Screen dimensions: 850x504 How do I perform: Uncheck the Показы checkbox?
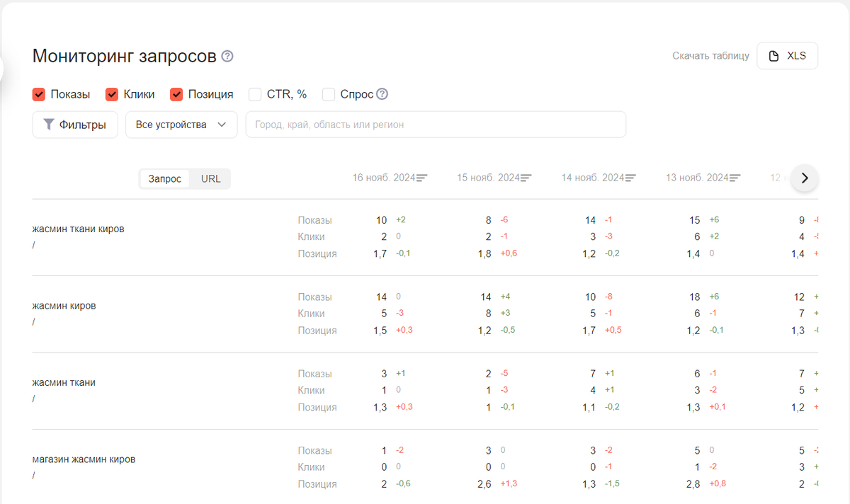pyautogui.click(x=39, y=94)
